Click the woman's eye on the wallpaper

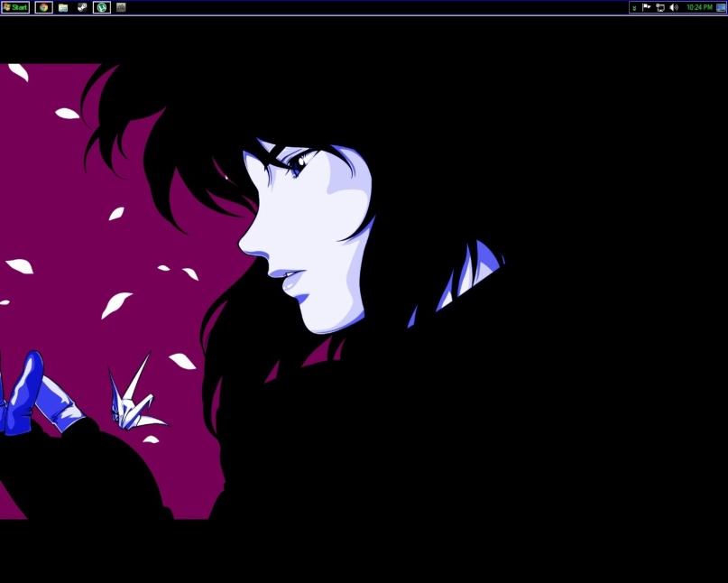click(x=299, y=164)
